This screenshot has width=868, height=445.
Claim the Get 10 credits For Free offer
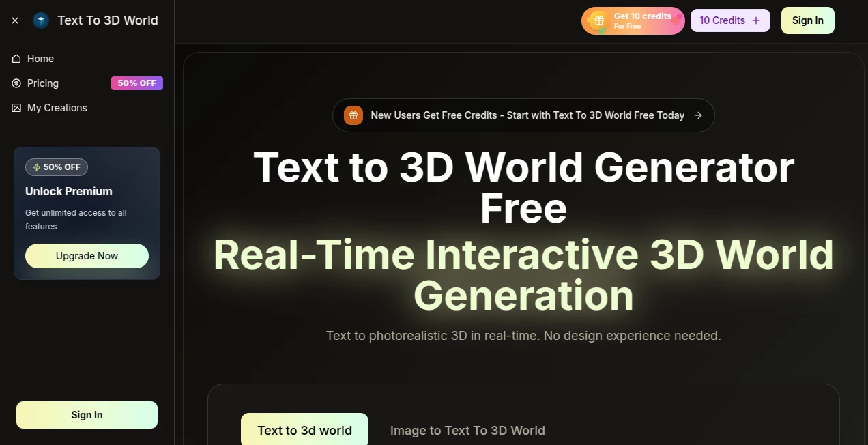[x=633, y=20]
